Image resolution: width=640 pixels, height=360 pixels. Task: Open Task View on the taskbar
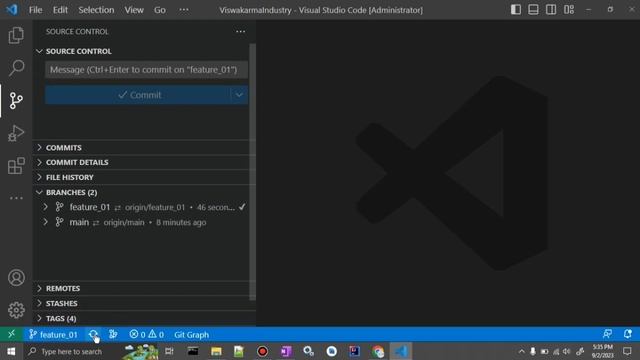[169, 351]
